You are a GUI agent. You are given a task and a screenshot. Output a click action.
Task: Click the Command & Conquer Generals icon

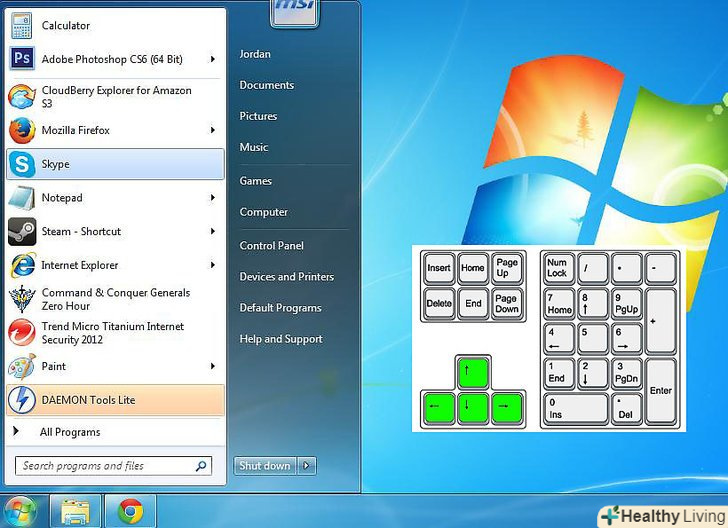(21, 299)
